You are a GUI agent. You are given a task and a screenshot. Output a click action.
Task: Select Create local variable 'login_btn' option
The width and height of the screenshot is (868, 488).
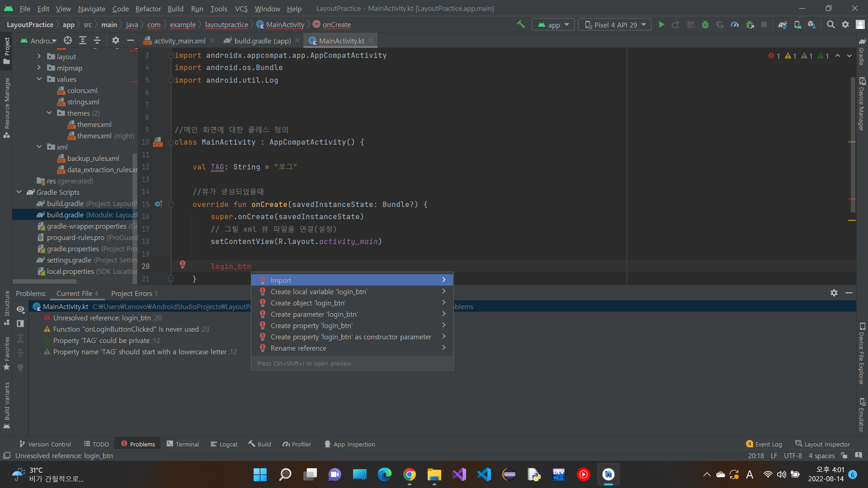[319, 292]
